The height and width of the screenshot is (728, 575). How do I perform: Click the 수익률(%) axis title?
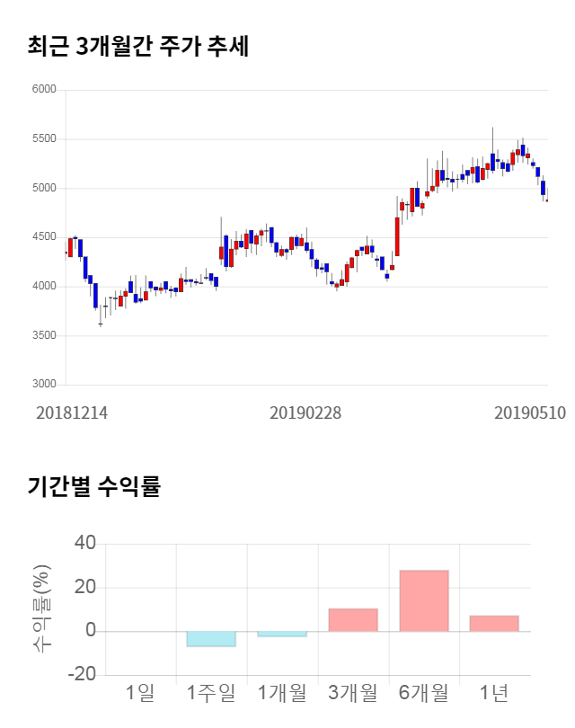41,608
